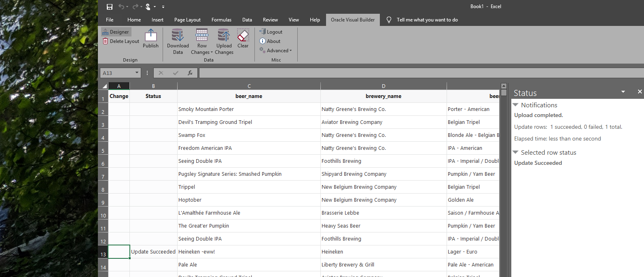Click the vertical scrollbar up arrow

click(x=504, y=86)
